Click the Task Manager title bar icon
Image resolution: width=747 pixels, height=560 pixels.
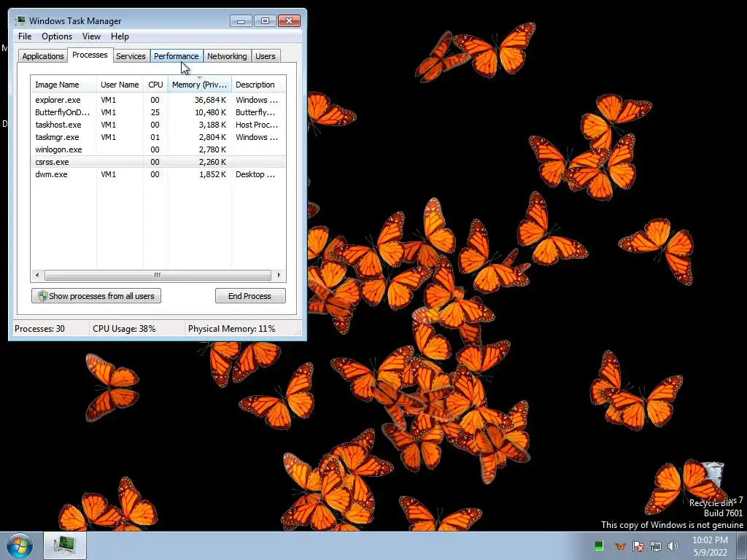(x=20, y=21)
